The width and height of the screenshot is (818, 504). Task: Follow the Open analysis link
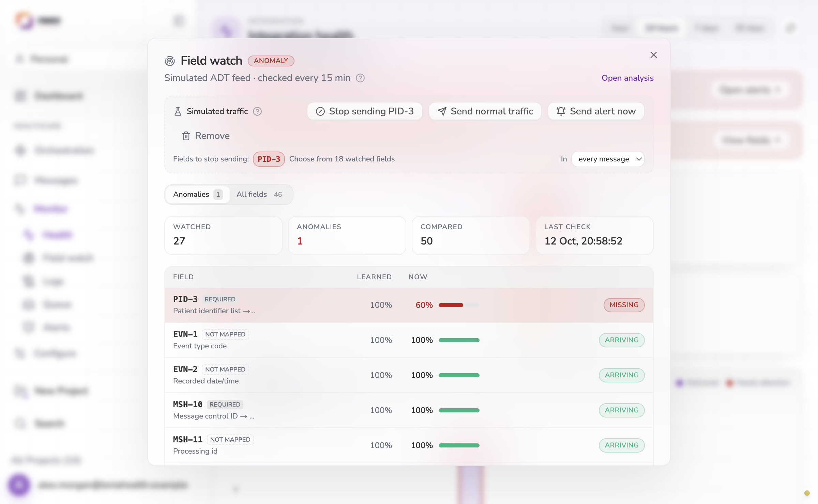pyautogui.click(x=627, y=78)
